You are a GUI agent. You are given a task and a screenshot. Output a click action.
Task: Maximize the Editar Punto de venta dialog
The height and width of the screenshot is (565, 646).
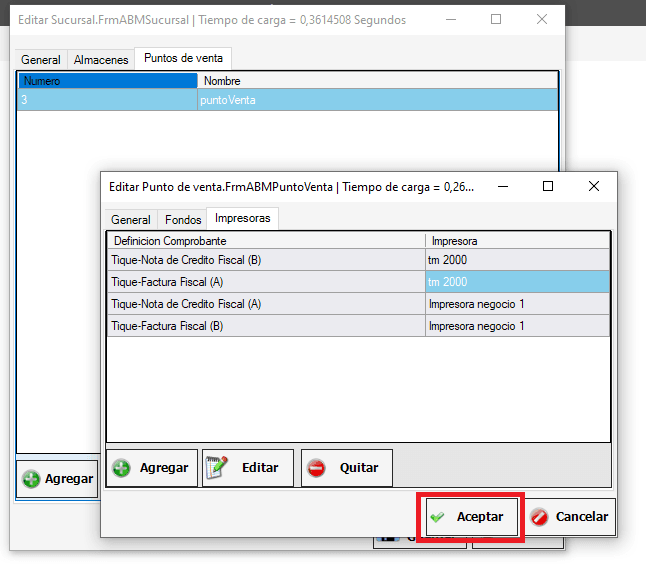tap(547, 186)
